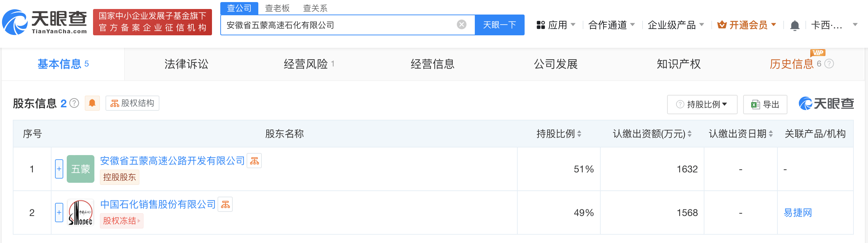Open the 开通会员 dropdown
Image resolution: width=868 pixels, height=243 pixels.
(x=747, y=25)
